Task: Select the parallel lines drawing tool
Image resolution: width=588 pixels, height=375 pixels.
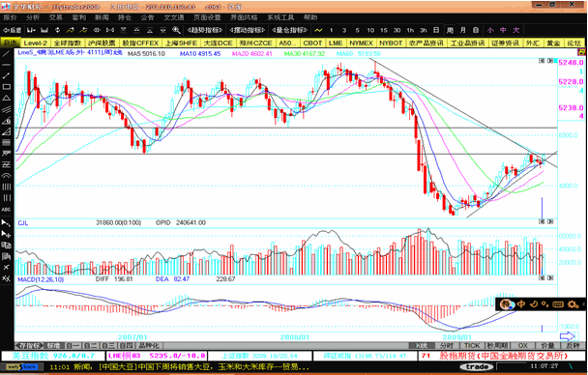Action: point(7,109)
